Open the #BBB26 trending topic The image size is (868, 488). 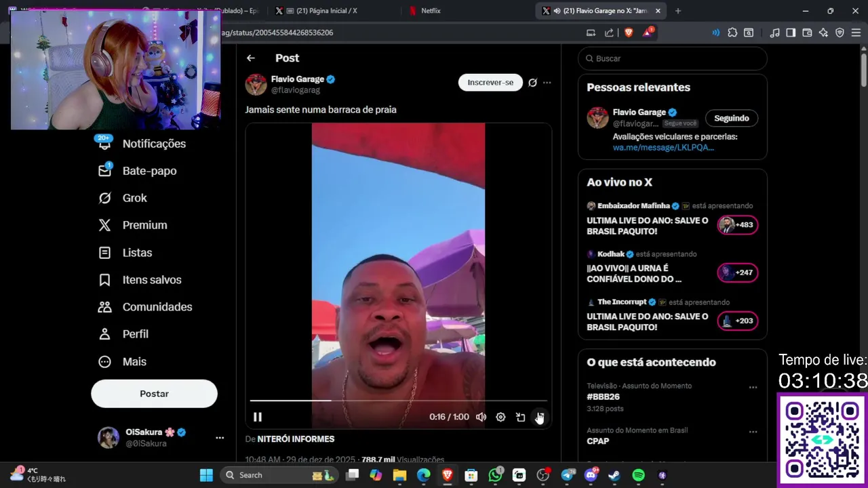tap(604, 397)
